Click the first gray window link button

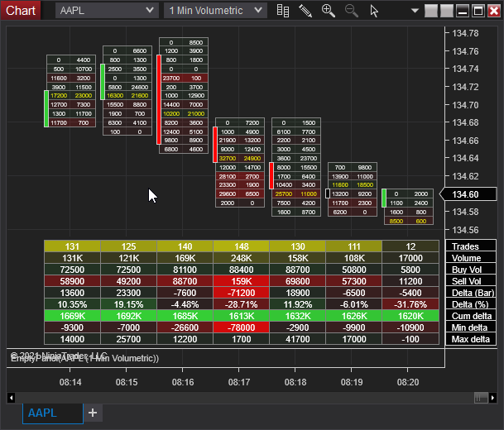point(431,11)
